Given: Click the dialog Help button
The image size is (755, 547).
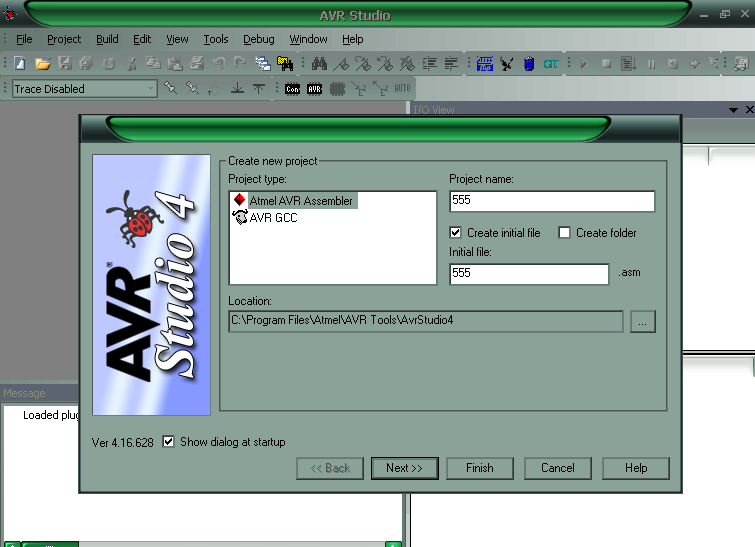Looking at the screenshot, I should 636,468.
